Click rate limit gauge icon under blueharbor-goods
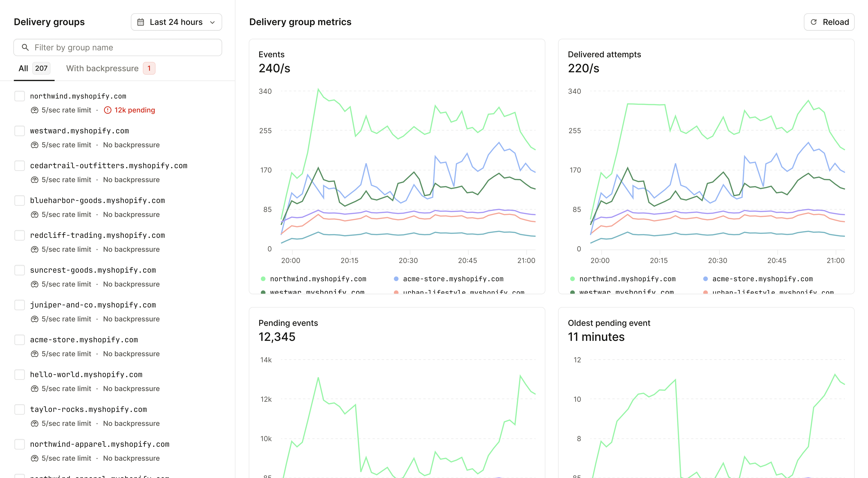The height and width of the screenshot is (478, 868). point(34,214)
